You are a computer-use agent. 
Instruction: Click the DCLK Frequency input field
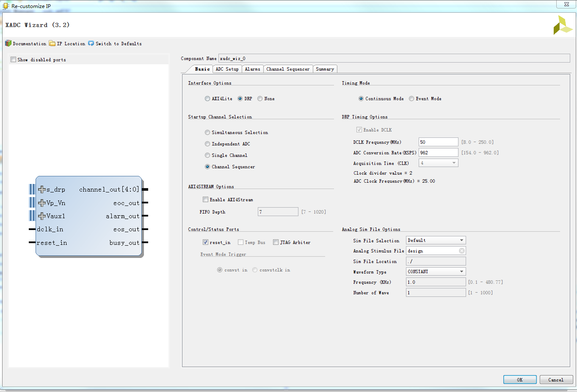pos(438,142)
